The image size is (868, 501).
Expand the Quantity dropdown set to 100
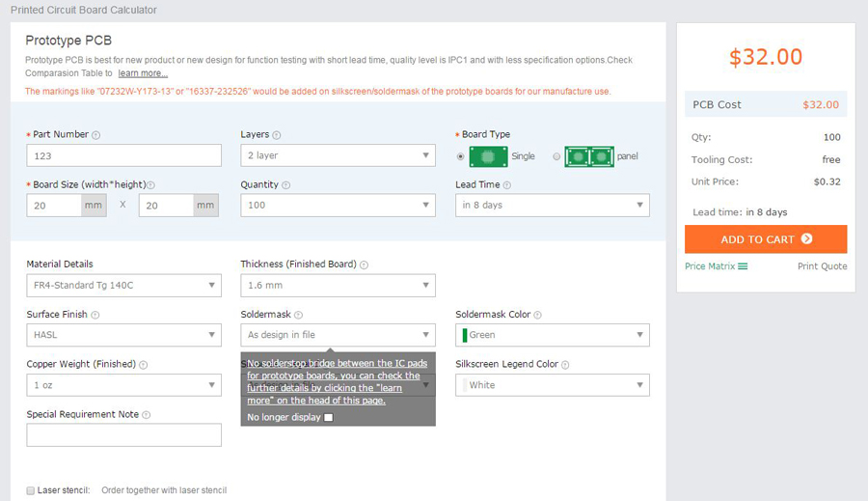coord(338,206)
